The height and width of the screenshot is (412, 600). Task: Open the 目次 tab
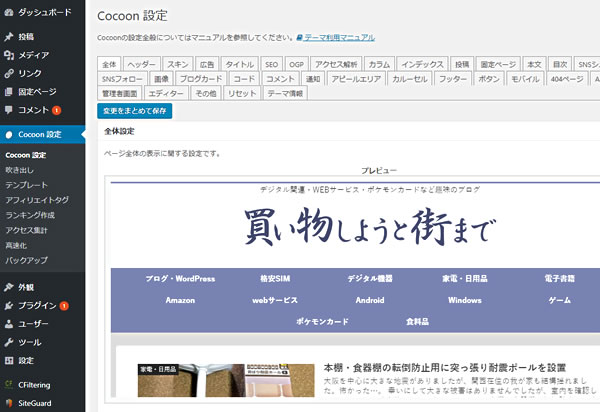tap(560, 64)
